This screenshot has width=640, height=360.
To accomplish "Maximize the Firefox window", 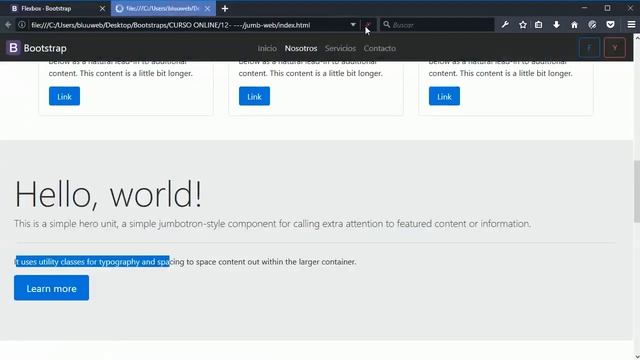I will 607,8.
